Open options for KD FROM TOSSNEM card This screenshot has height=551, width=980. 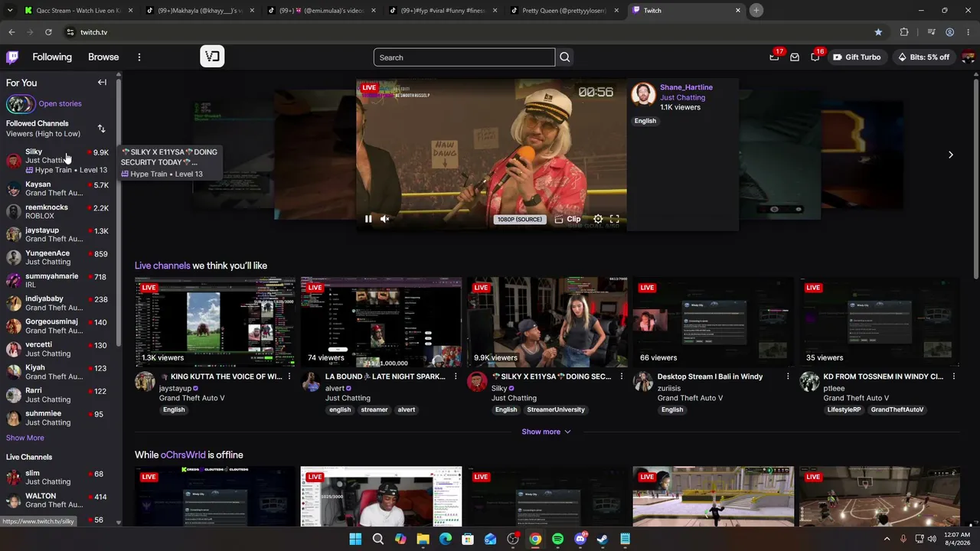(954, 377)
